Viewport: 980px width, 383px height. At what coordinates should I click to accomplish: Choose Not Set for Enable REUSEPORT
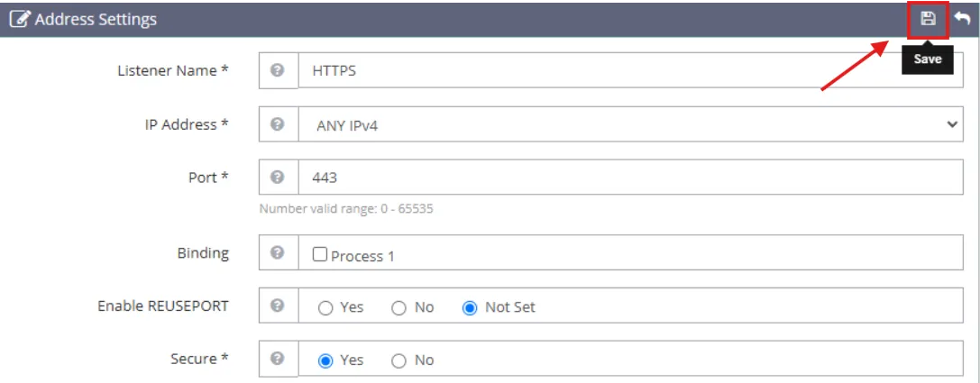pos(470,308)
